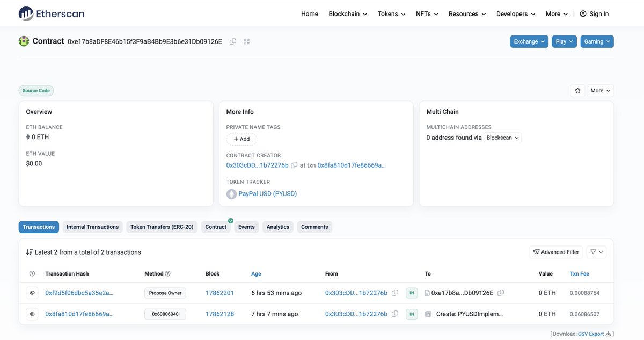Expand the Exchange dropdown button
The image size is (644, 340).
click(x=529, y=41)
